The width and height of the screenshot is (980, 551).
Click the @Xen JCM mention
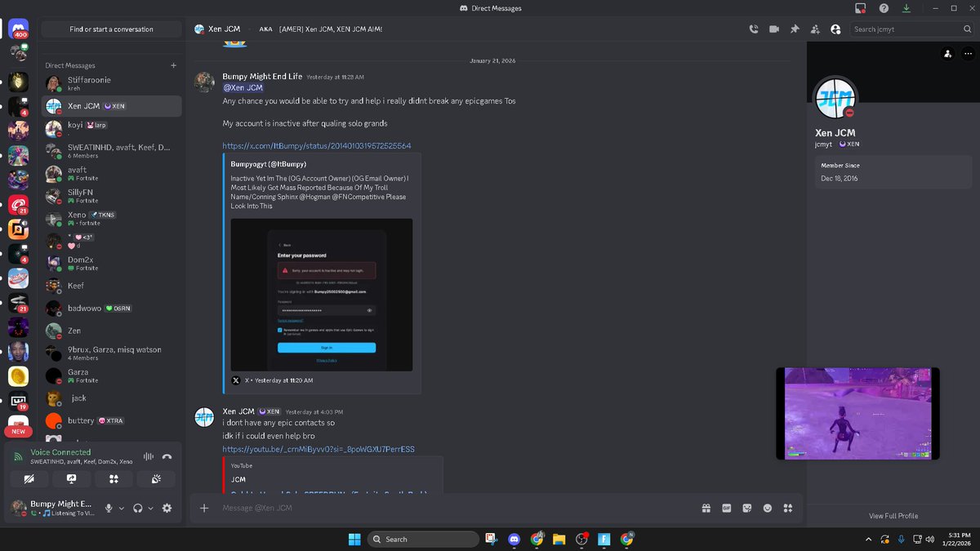[243, 88]
